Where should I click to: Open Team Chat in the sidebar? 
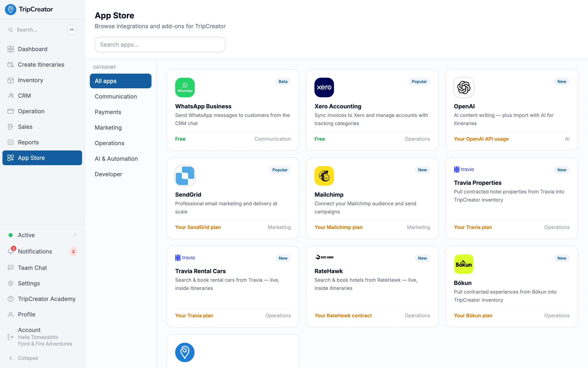coord(42,268)
